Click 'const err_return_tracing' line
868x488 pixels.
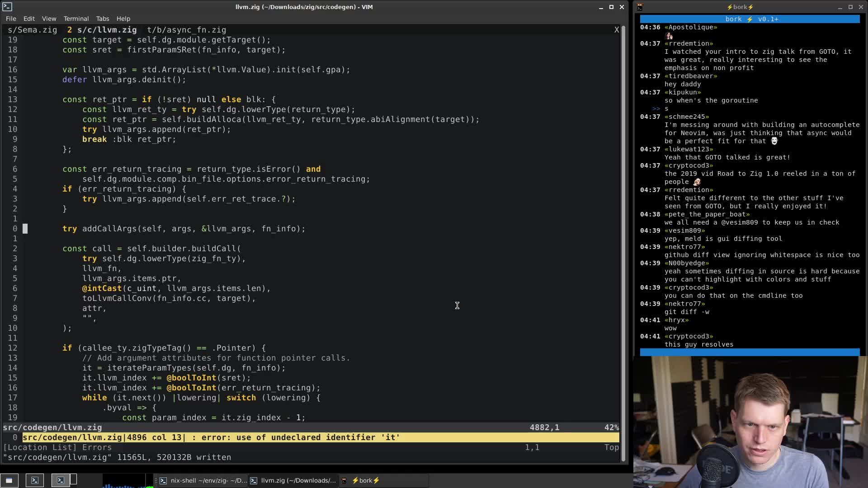coord(191,169)
